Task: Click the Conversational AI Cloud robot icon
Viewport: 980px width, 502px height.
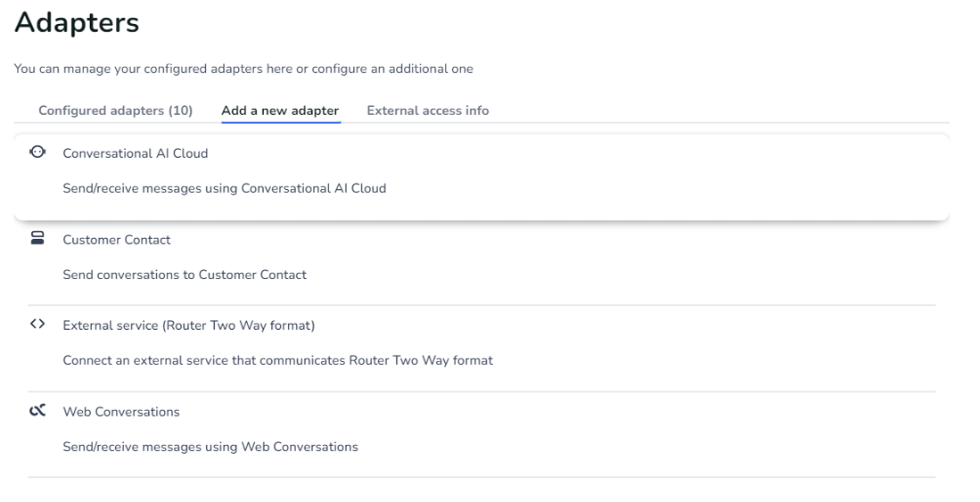Action: point(37,152)
